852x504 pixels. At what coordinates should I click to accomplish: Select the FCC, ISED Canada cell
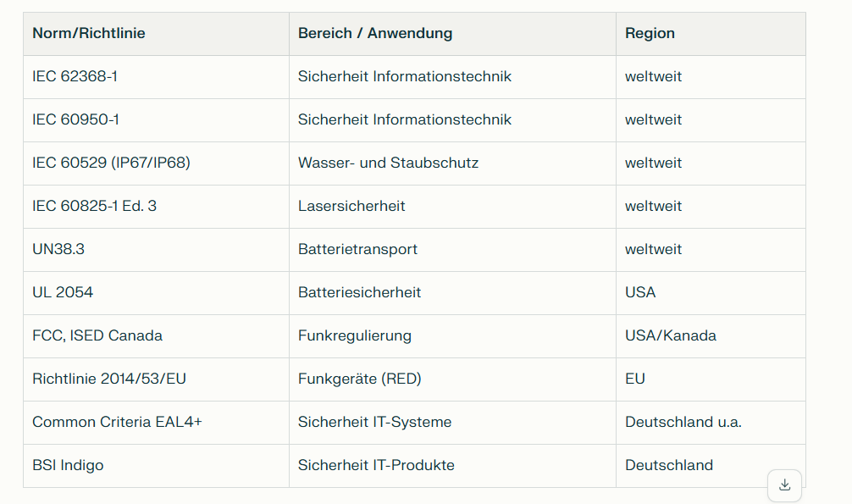coord(97,335)
